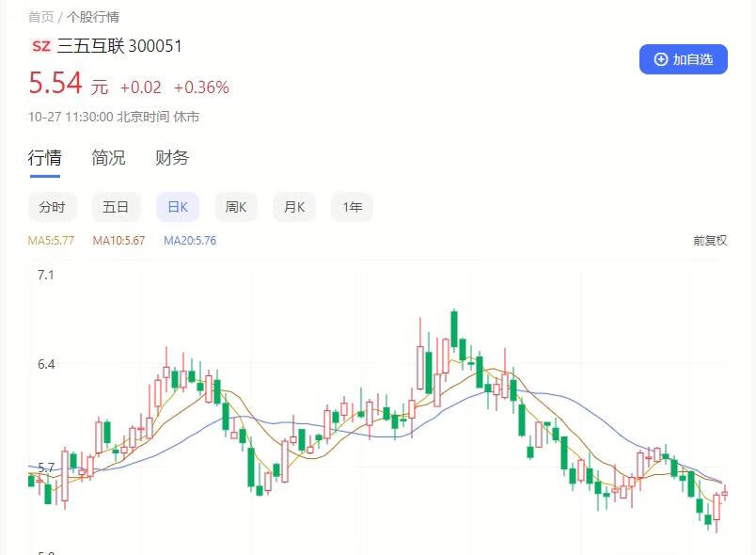Viewport: 756px width, 555px height.
Task: Click the plus icon in 加自选
Action: pyautogui.click(x=660, y=59)
